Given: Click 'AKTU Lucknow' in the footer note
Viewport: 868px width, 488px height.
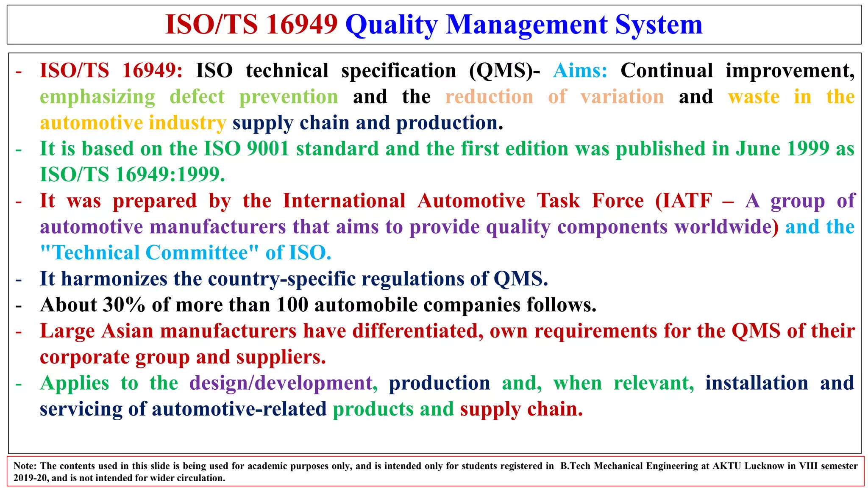Looking at the screenshot, I should click(x=748, y=466).
